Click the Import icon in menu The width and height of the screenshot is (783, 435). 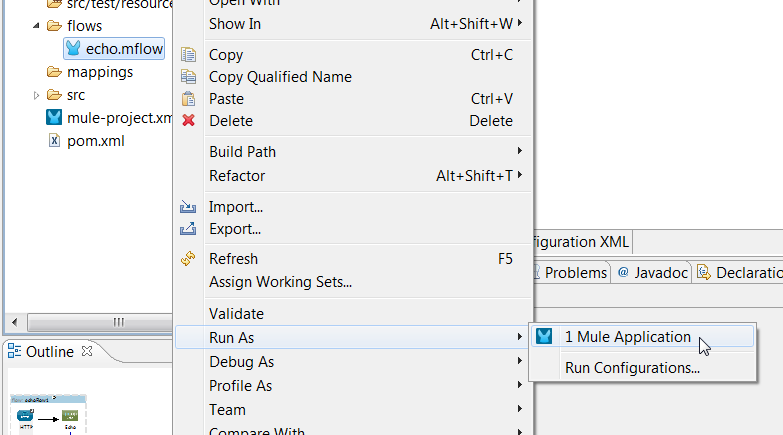(188, 207)
